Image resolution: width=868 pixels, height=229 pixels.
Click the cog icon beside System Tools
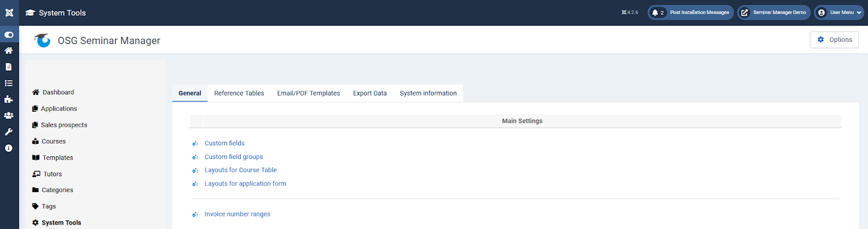click(x=35, y=222)
